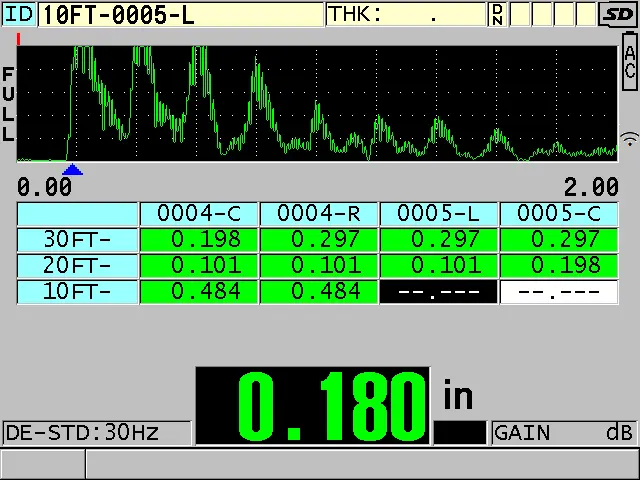Click the DE-STD:30Hz status box

[97, 433]
